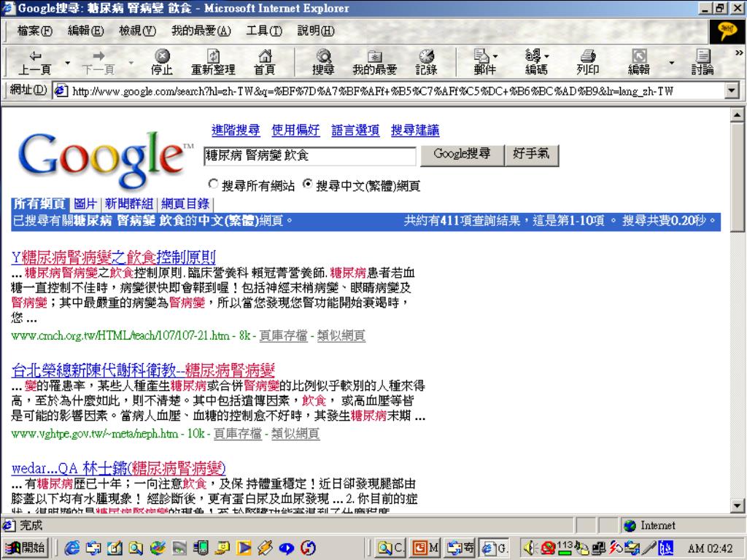Switch to the 新聞群組 tab
This screenshot has width=747, height=560.
[x=128, y=204]
